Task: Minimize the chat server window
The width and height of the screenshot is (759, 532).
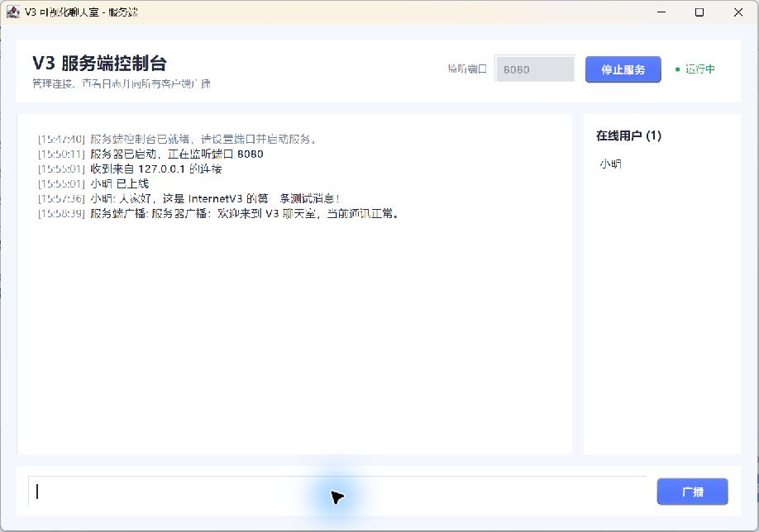Action: click(661, 12)
